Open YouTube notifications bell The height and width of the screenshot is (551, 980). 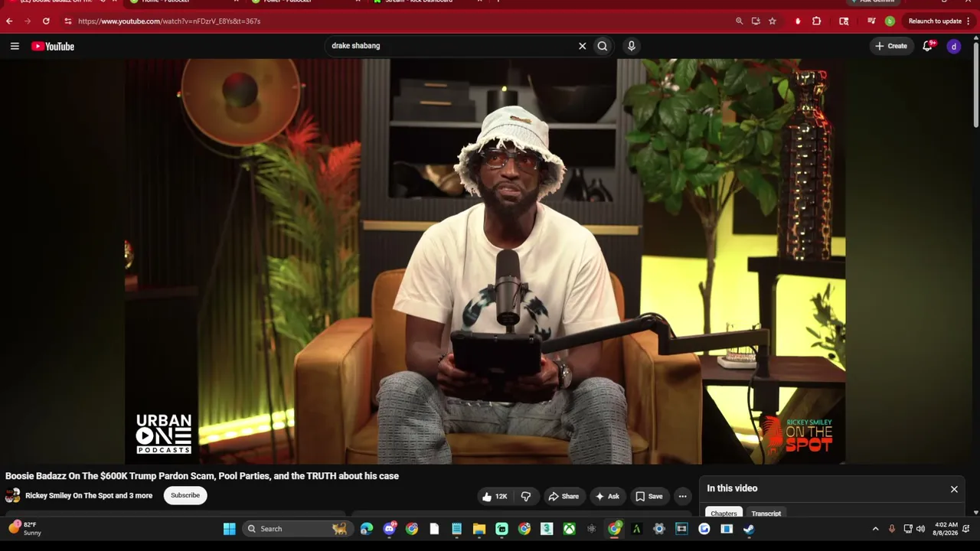927,46
